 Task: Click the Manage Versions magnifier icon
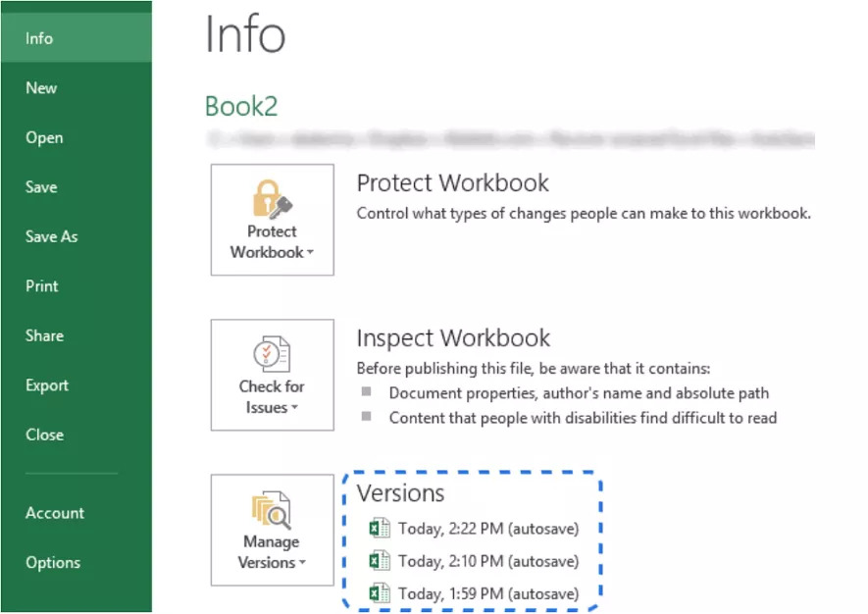[272, 510]
